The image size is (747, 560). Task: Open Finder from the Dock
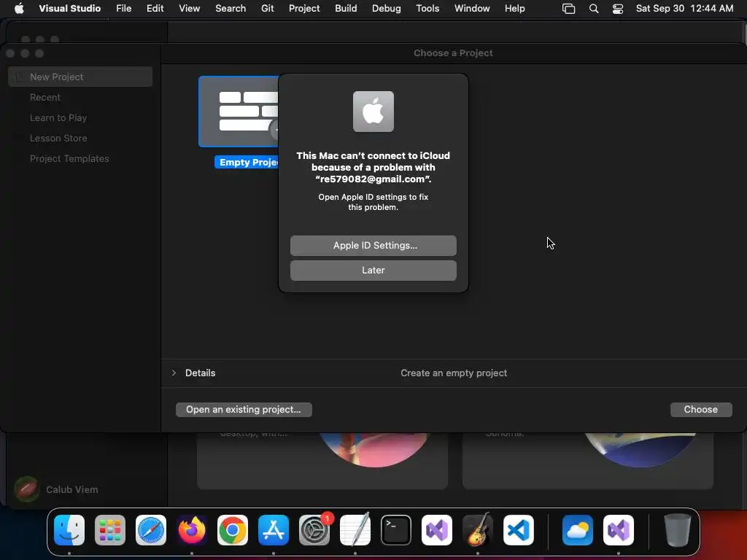coord(69,530)
